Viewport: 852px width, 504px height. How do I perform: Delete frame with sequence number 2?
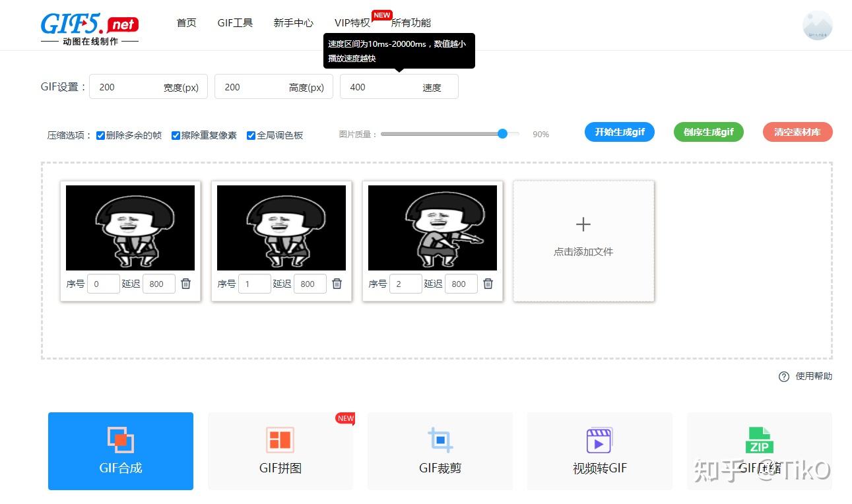(488, 284)
